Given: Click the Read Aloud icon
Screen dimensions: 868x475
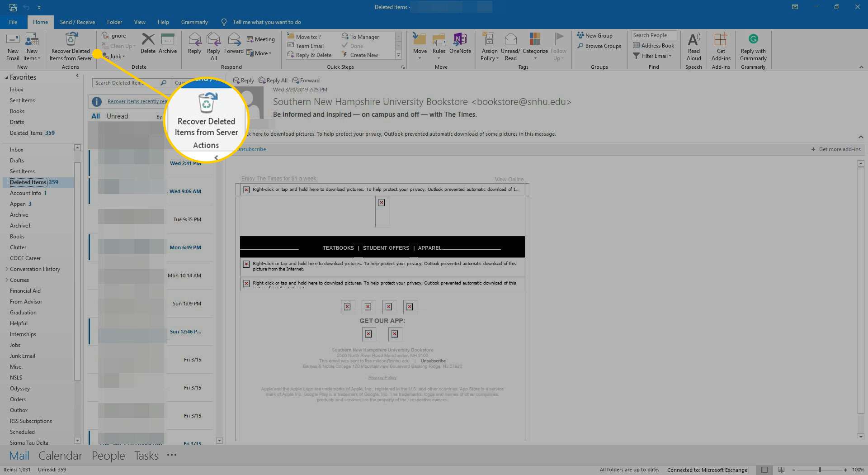Looking at the screenshot, I should click(693, 47).
